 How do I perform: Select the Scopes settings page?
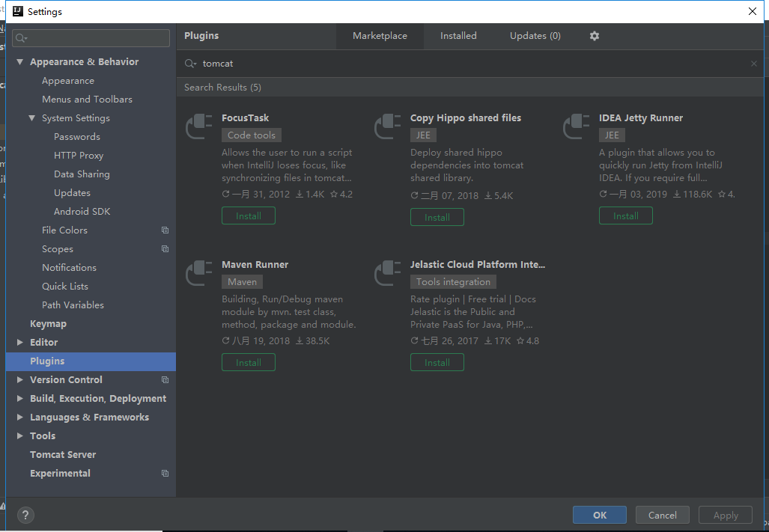point(58,249)
